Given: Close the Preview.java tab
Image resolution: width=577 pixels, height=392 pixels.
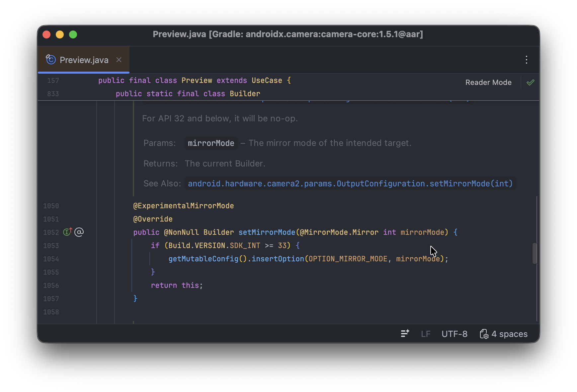Looking at the screenshot, I should click(x=119, y=60).
